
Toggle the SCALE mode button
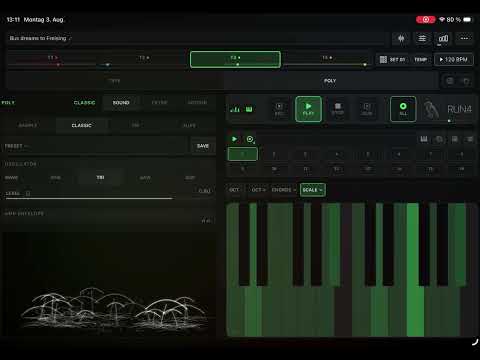coord(312,190)
